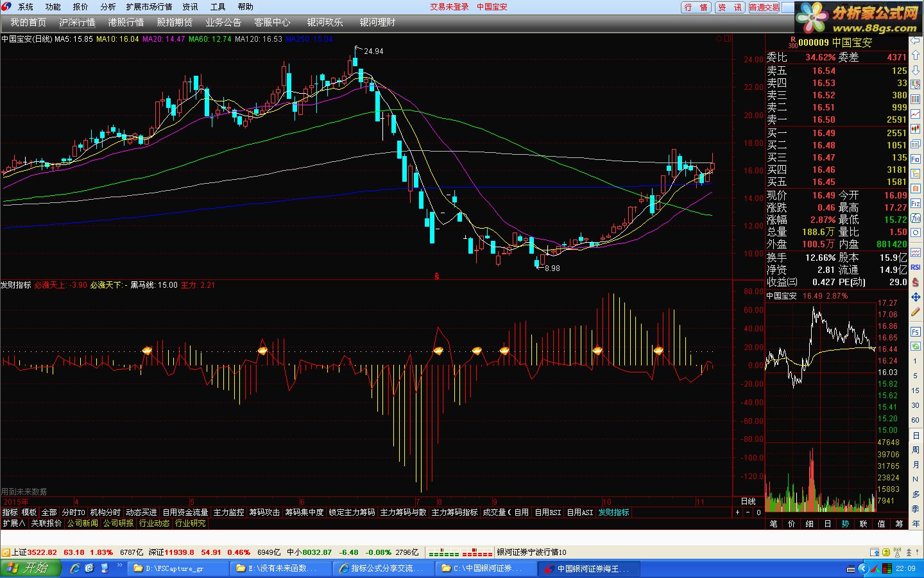
Task: Click the 资讯 button at top
Action: point(730,7)
